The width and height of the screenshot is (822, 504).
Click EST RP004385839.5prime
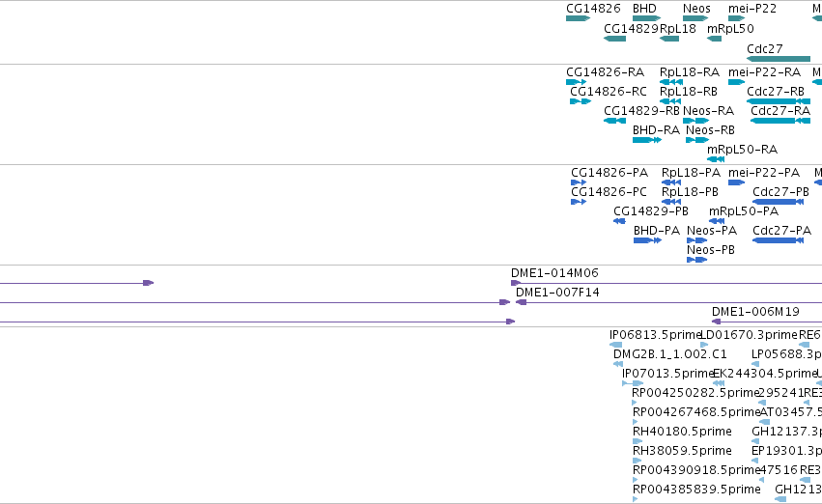pyautogui.click(x=636, y=499)
